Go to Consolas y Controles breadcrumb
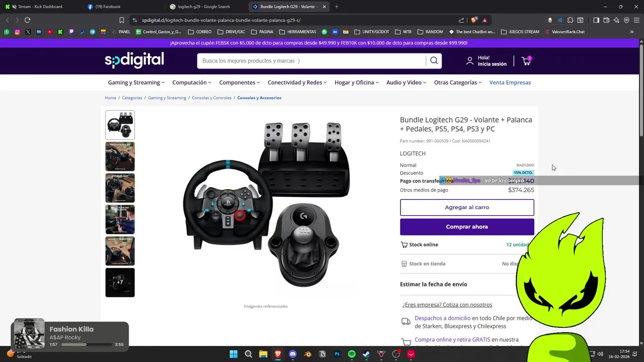Image resolution: width=644 pixels, height=362 pixels. [211, 98]
